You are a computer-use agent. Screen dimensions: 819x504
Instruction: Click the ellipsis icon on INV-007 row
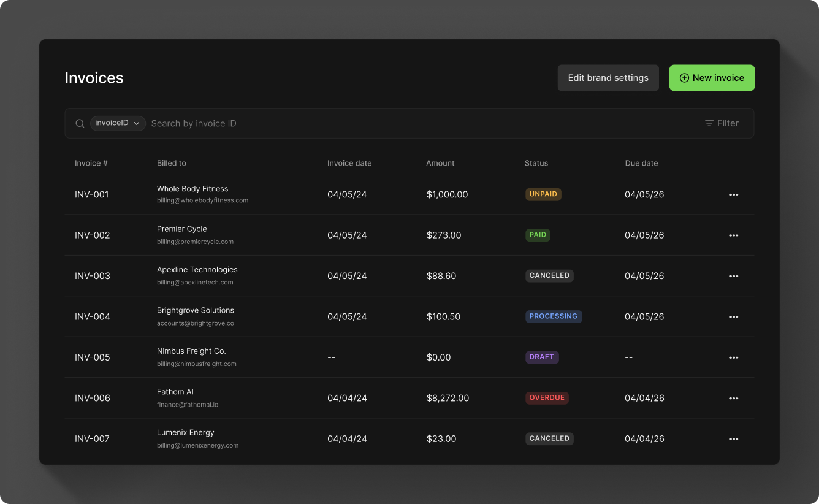pyautogui.click(x=734, y=439)
